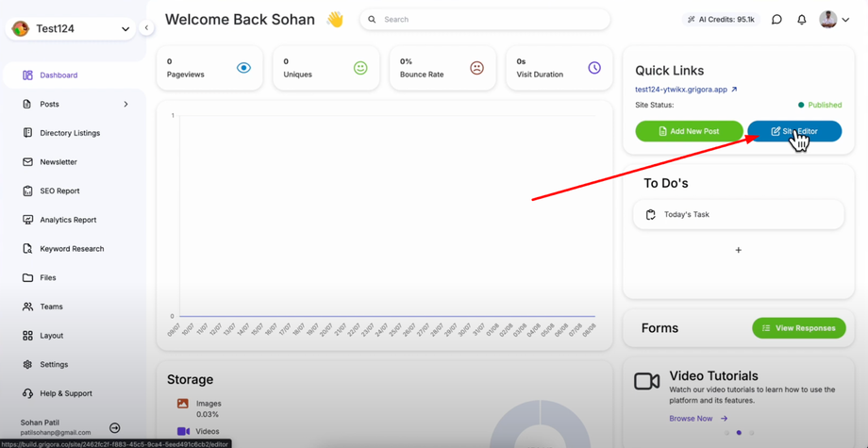This screenshot has height=448, width=868.
Task: Click the Pageviews eye icon
Action: pyautogui.click(x=243, y=68)
